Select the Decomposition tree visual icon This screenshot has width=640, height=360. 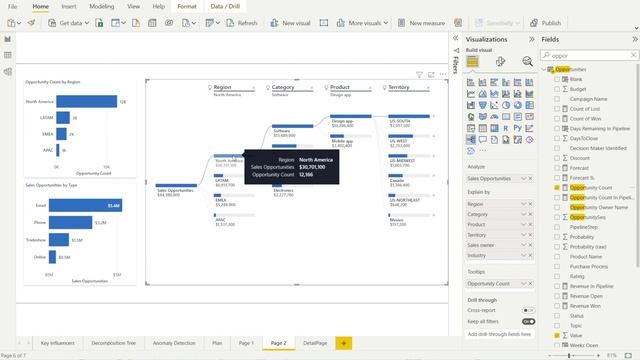pos(471,140)
